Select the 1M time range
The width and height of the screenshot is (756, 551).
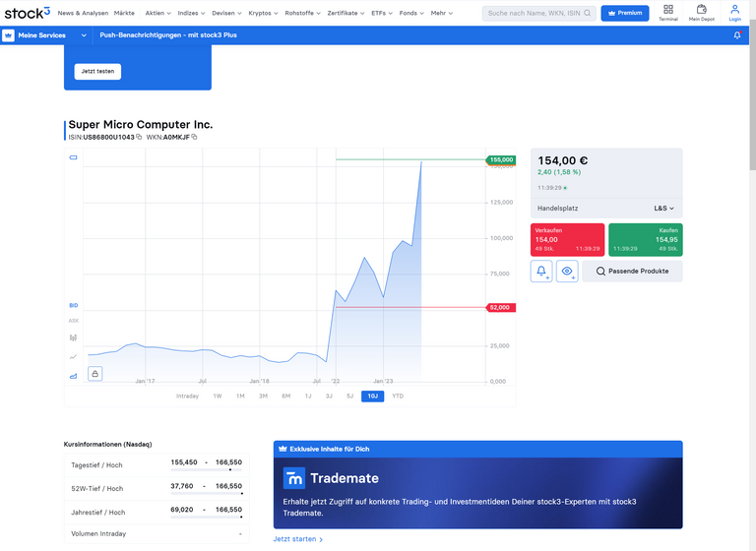click(240, 397)
